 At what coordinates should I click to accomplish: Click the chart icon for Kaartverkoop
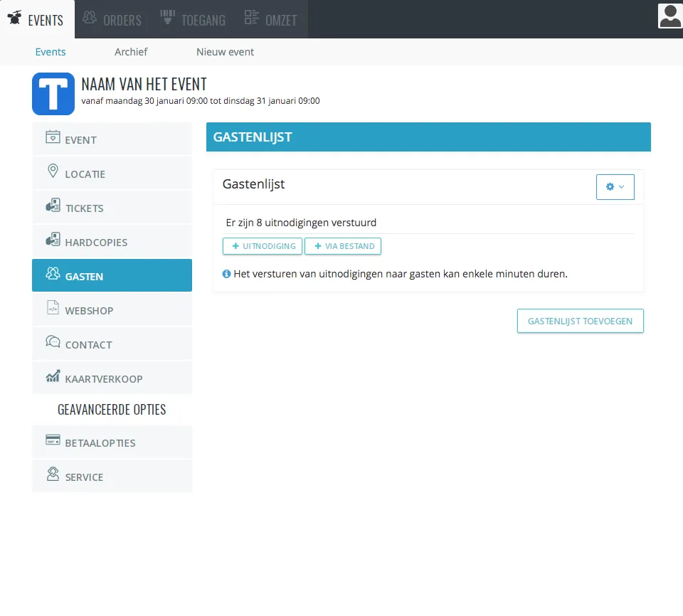pyautogui.click(x=53, y=376)
